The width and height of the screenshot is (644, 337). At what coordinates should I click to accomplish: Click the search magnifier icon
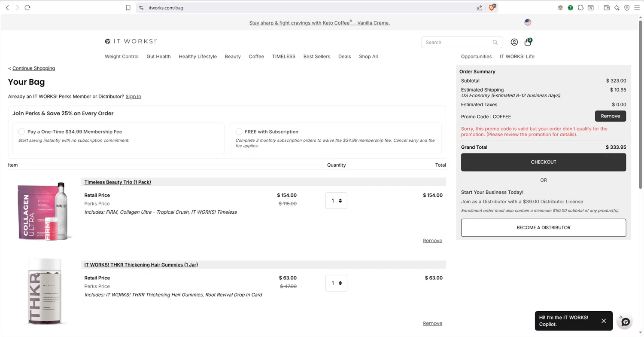[x=495, y=42]
